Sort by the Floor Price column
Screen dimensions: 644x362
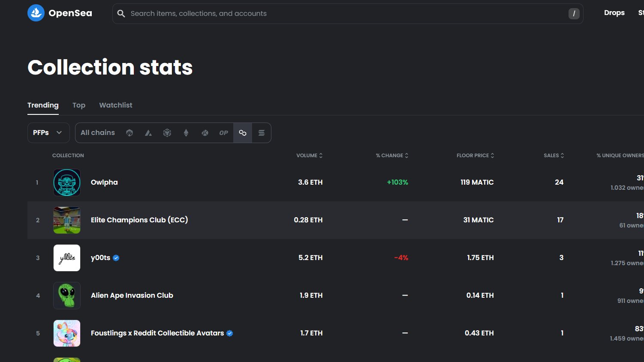[x=475, y=156]
